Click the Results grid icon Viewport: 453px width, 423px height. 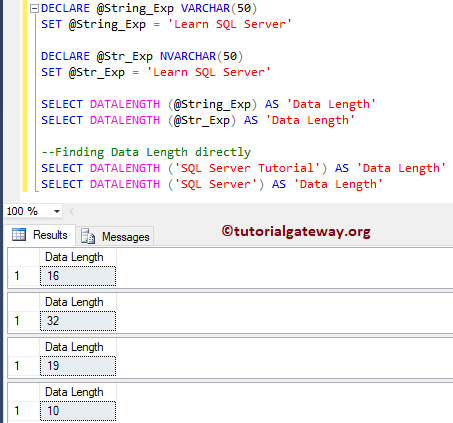19,235
